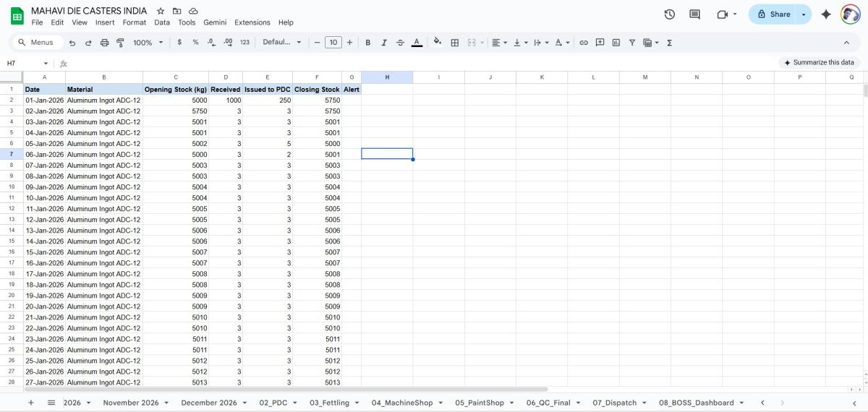This screenshot has width=868, height=412.
Task: Click the insert link icon
Action: [x=584, y=43]
